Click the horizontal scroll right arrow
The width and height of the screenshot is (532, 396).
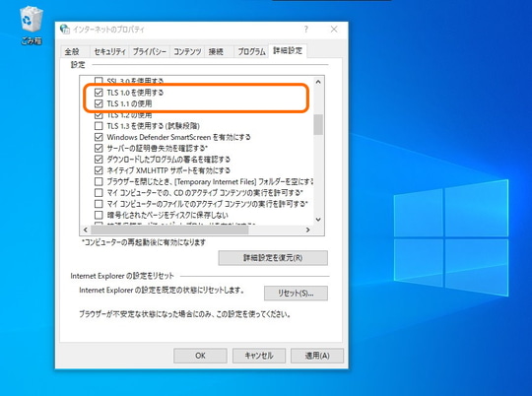pos(308,231)
